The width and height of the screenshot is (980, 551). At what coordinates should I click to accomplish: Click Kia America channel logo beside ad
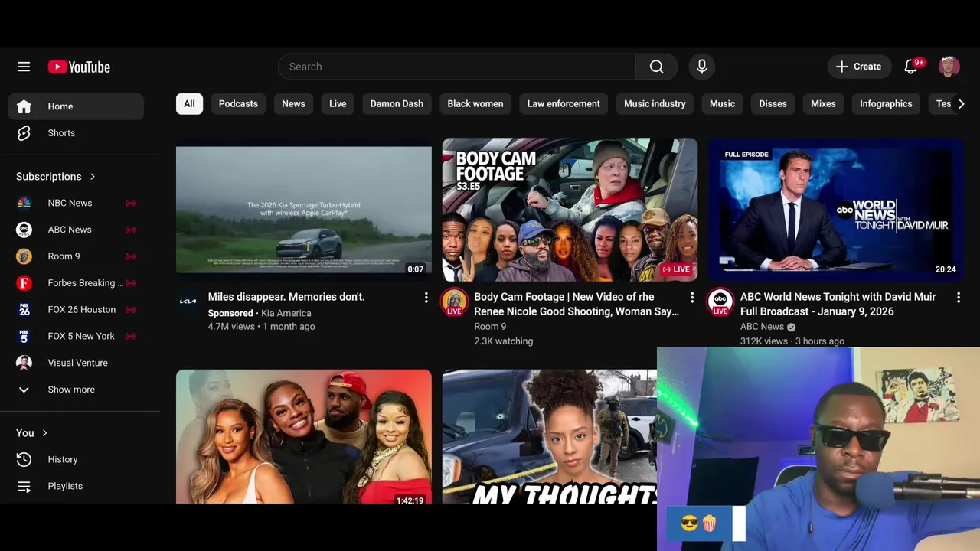coord(188,302)
